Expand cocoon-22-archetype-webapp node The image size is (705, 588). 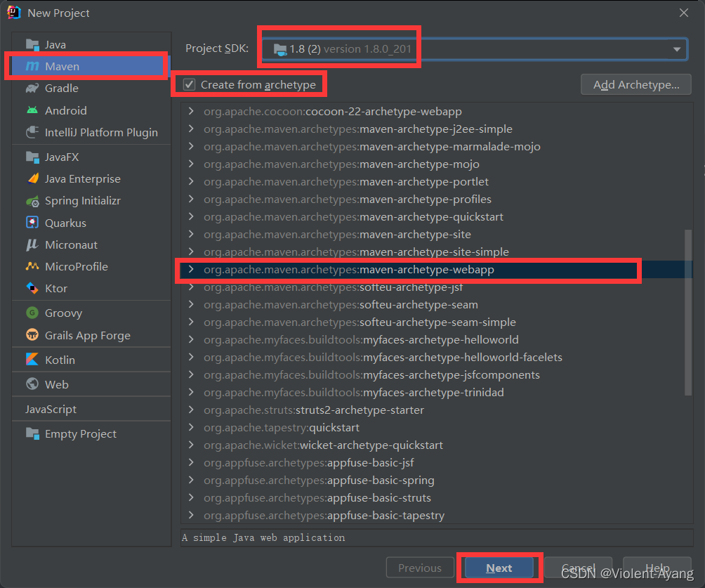191,111
